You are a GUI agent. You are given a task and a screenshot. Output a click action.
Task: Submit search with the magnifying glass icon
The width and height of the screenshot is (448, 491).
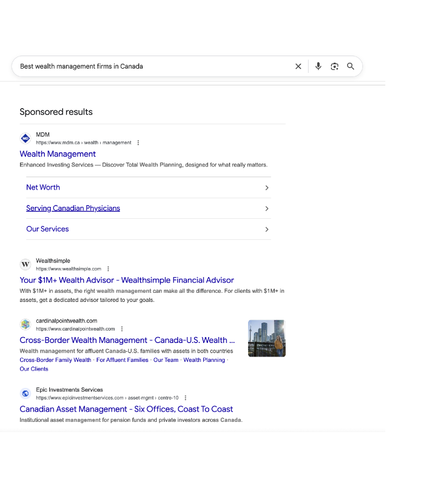(x=351, y=66)
